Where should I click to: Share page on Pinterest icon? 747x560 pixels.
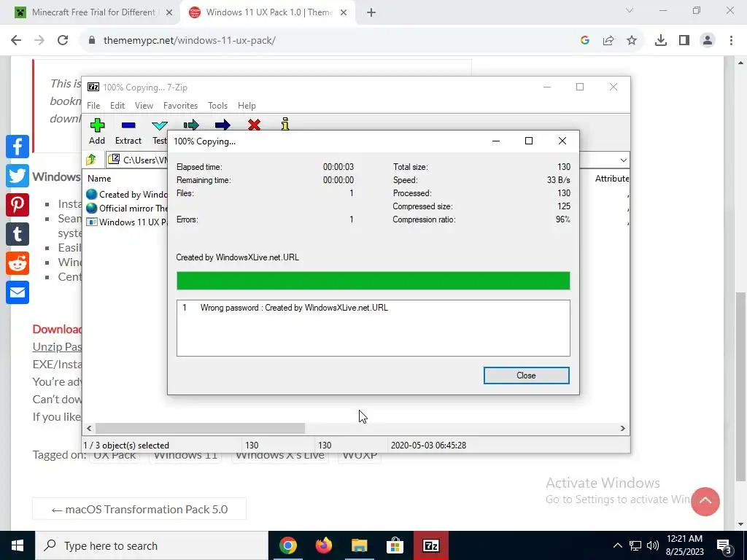[x=18, y=205]
